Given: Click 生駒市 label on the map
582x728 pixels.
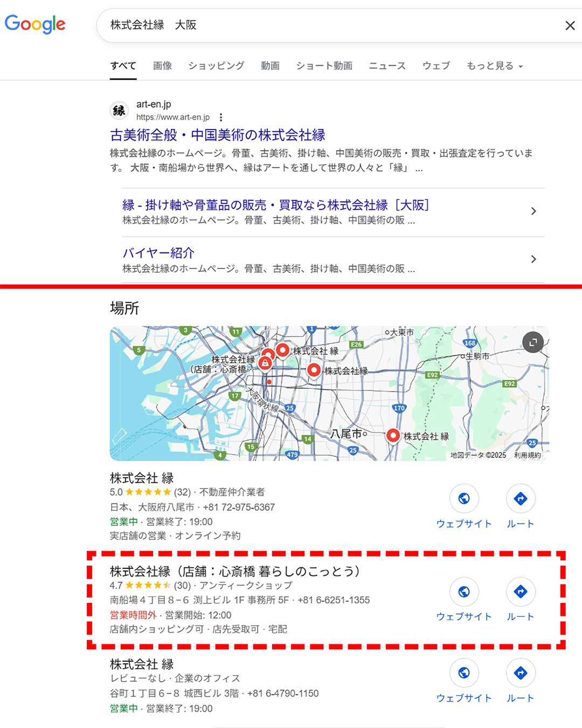Looking at the screenshot, I should 477,356.
